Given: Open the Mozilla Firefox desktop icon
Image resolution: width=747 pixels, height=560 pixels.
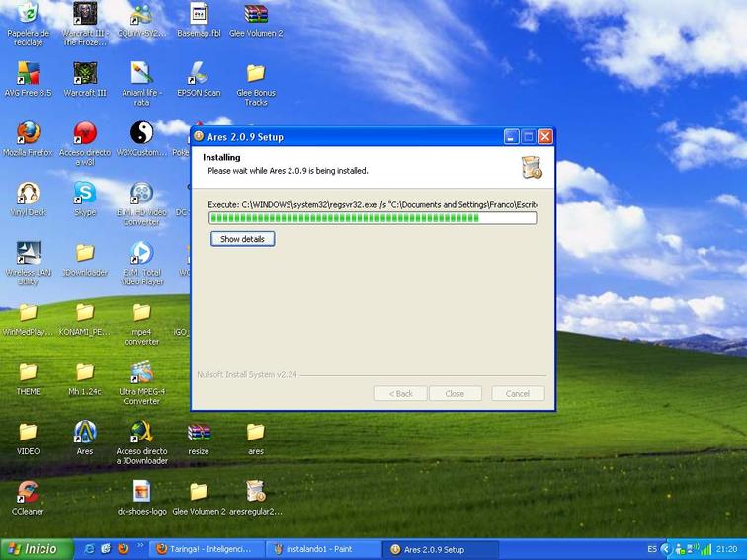Looking at the screenshot, I should [28, 133].
